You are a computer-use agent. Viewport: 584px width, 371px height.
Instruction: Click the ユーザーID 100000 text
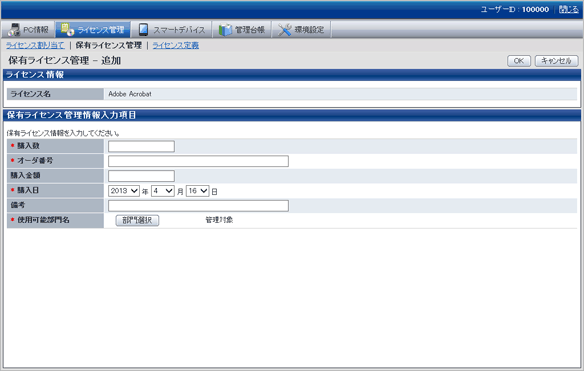point(515,9)
